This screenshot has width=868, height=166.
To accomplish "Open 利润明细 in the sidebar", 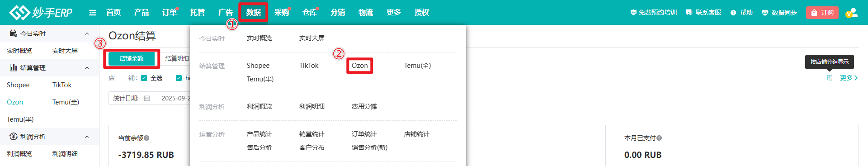I will [65, 154].
